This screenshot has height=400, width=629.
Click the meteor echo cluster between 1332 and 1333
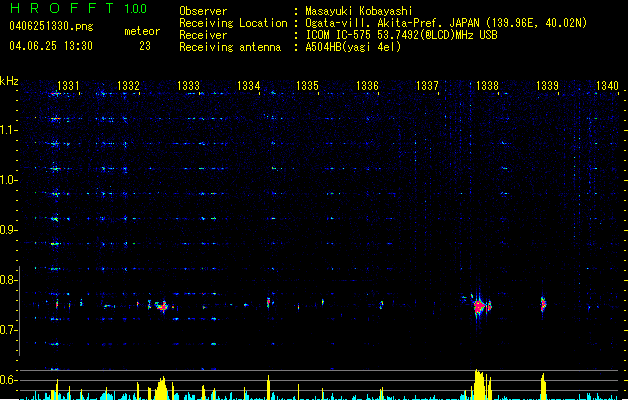(x=162, y=306)
